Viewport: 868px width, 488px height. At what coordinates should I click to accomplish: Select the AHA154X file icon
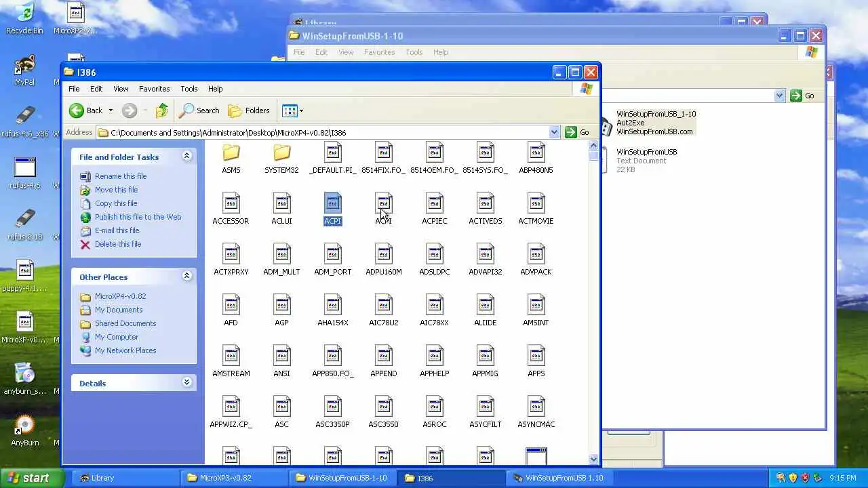pos(332,304)
